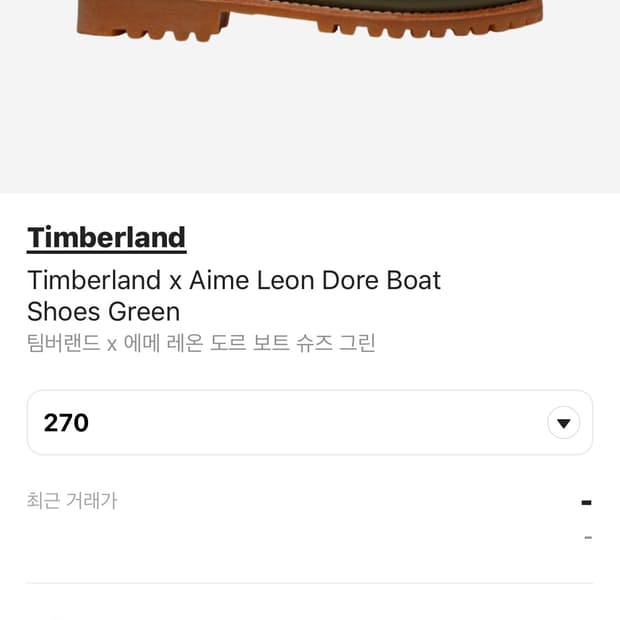
Task: Click the Korean text 팀버랜드
Action: point(63,343)
